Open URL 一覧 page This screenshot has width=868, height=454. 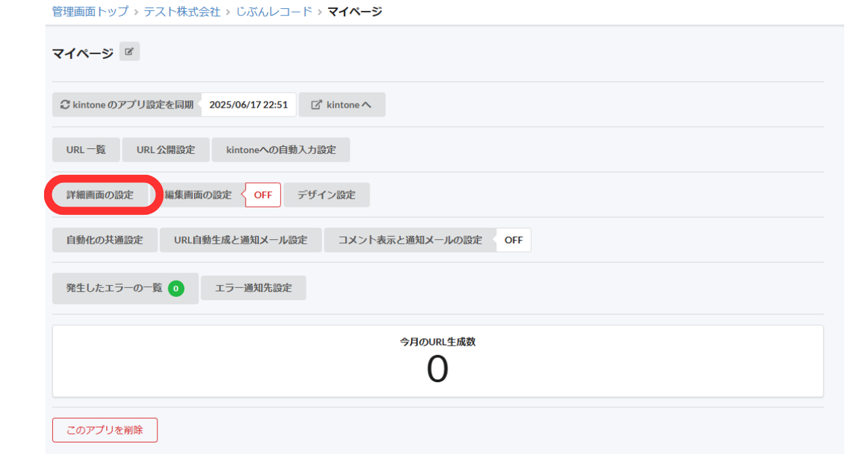(x=86, y=150)
